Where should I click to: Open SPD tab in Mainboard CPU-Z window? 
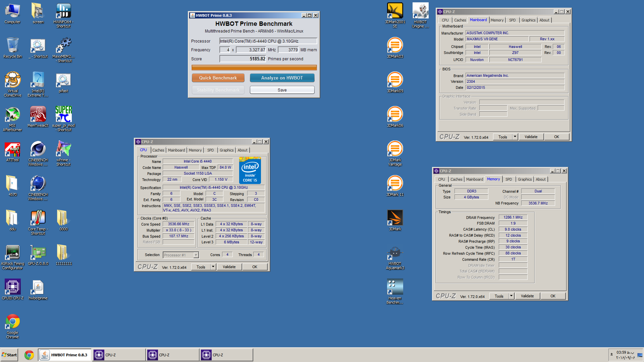coord(512,20)
